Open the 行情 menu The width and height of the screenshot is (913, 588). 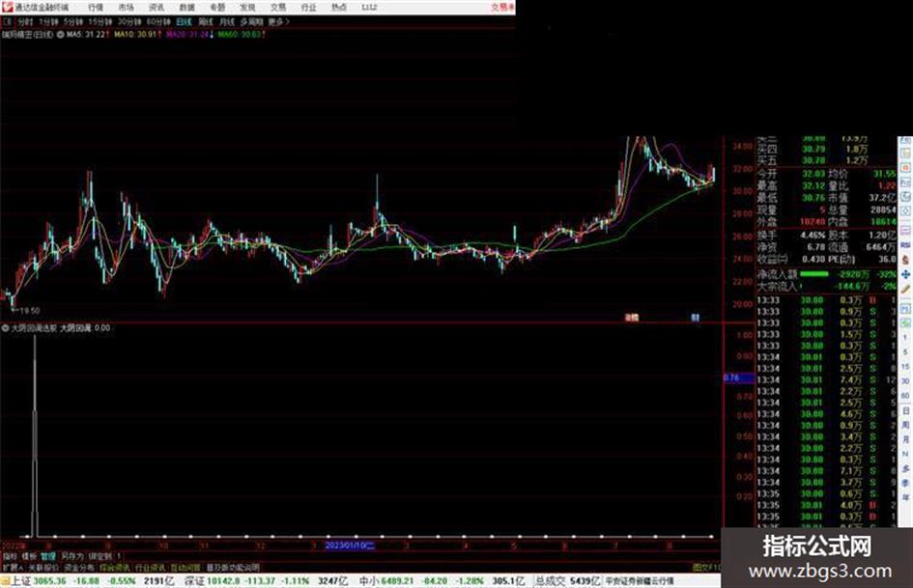(x=96, y=7)
